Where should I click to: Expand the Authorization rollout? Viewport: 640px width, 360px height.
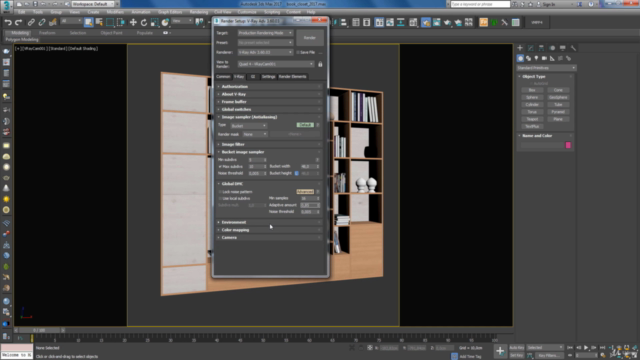point(269,87)
